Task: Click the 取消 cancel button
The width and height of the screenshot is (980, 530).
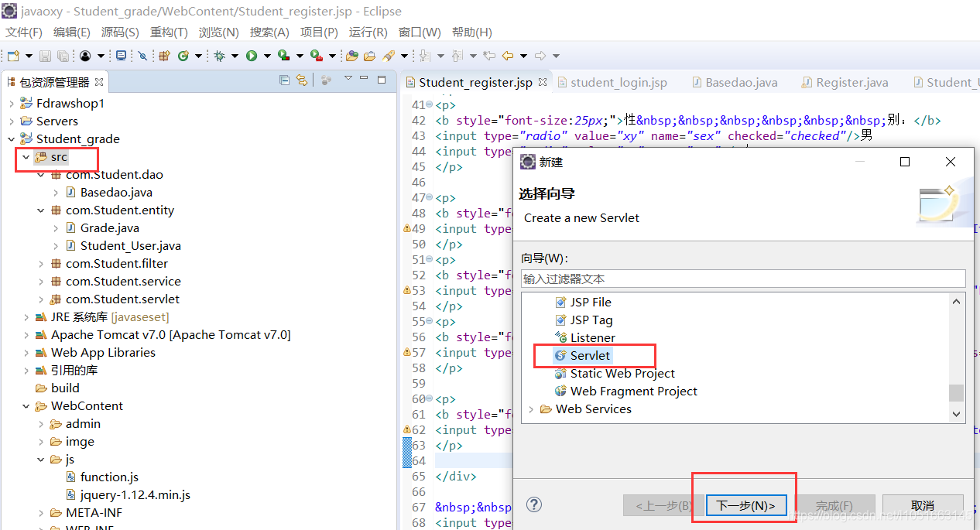Action: click(923, 506)
